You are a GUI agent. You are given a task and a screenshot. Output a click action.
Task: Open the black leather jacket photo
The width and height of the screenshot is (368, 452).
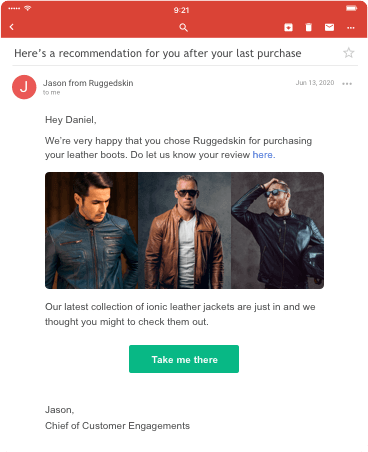pos(278,230)
